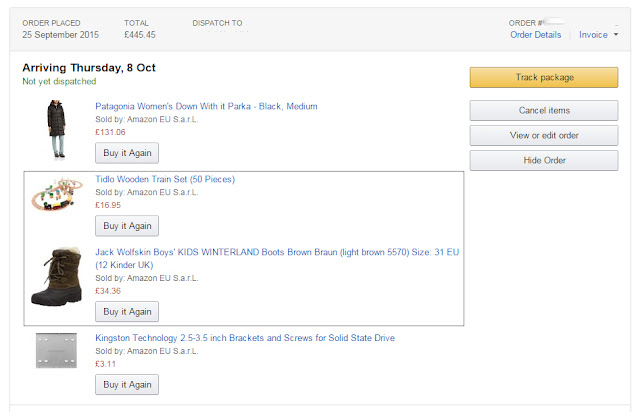Click the Kingston brackets product image
The width and height of the screenshot is (640, 412).
click(56, 350)
